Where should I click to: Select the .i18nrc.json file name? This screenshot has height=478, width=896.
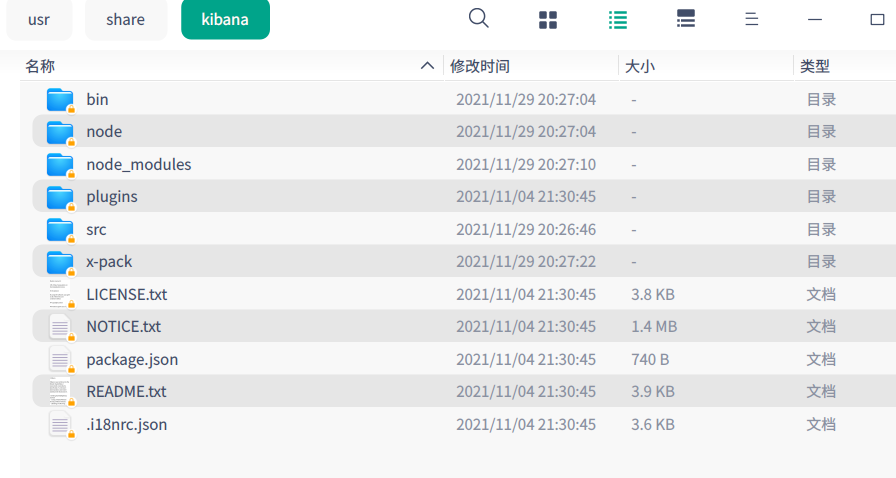point(127,425)
